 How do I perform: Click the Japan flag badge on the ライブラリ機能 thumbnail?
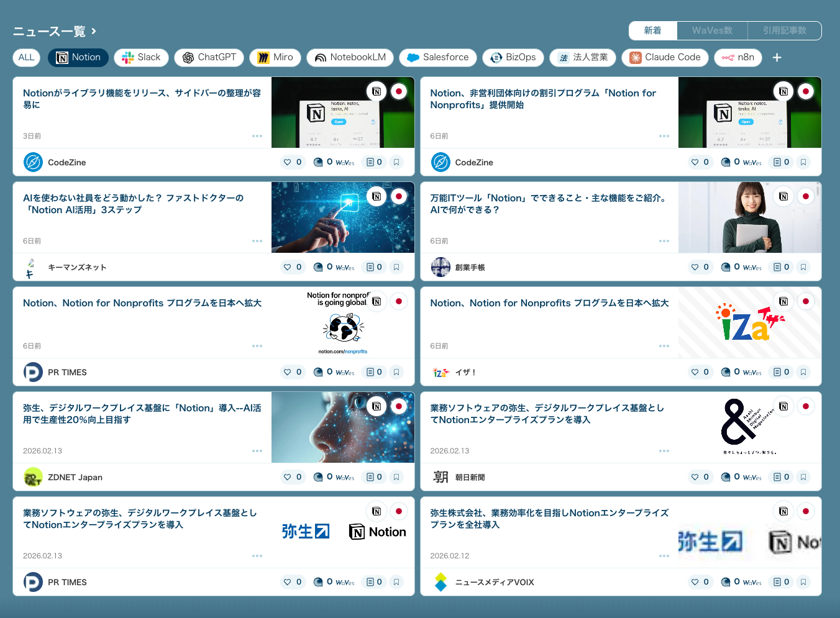(399, 91)
